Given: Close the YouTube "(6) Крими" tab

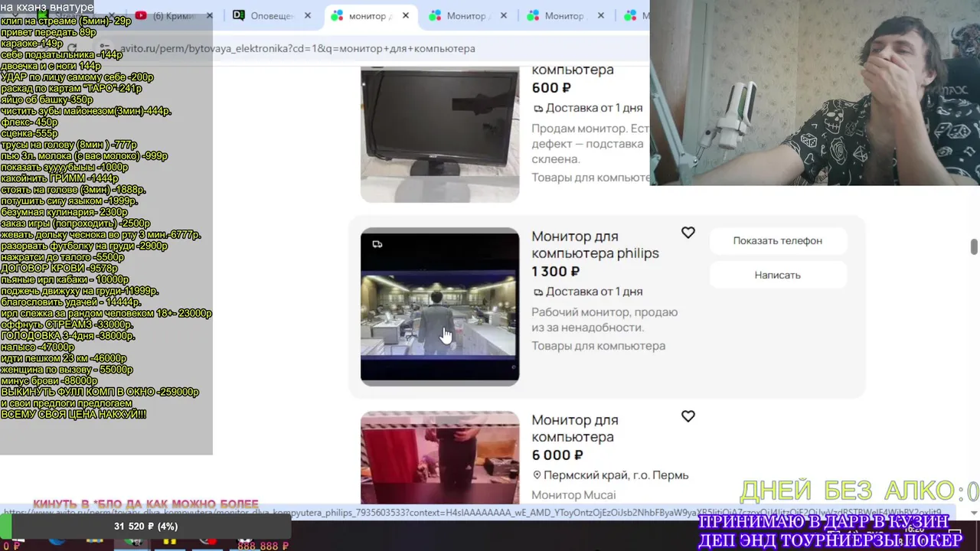Looking at the screenshot, I should click(x=209, y=15).
